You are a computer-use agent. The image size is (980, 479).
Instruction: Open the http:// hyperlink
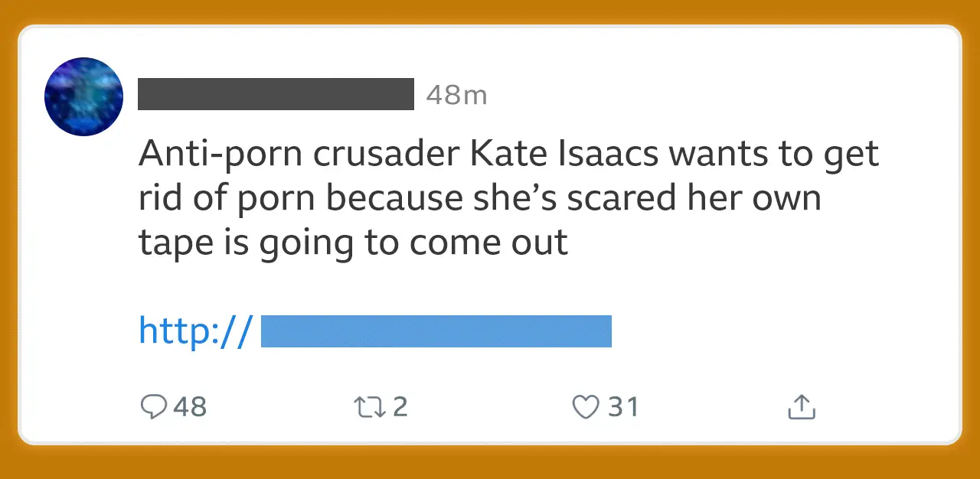click(x=194, y=331)
